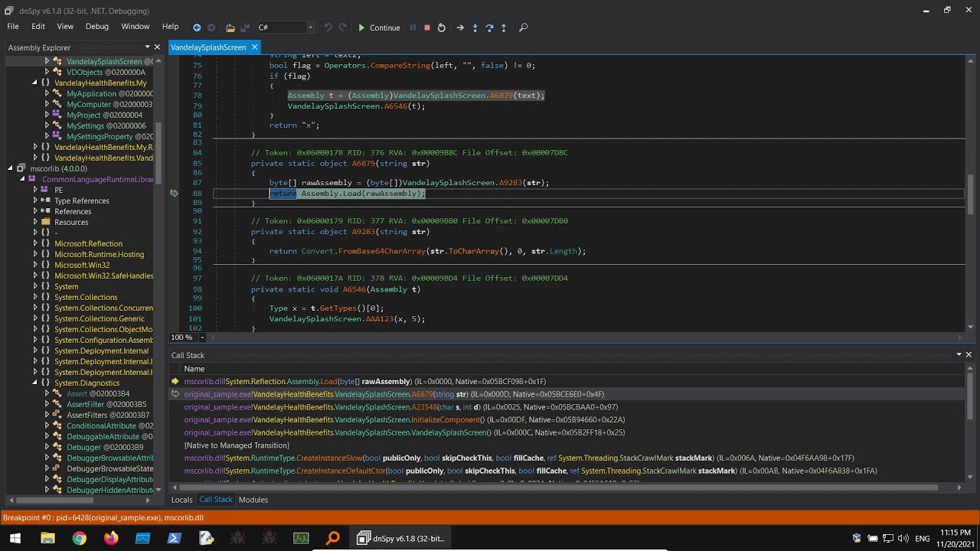
Task: Open PowerShell from the taskbar
Action: click(x=174, y=538)
